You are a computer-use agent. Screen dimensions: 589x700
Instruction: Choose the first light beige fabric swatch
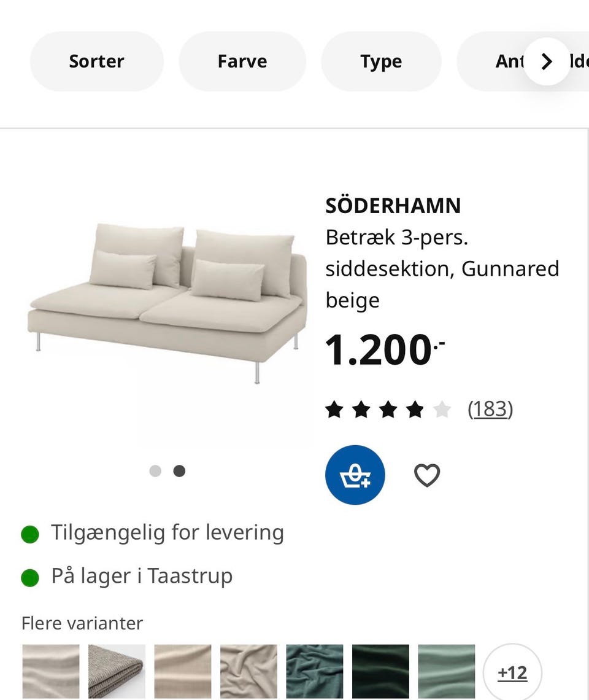(51, 671)
